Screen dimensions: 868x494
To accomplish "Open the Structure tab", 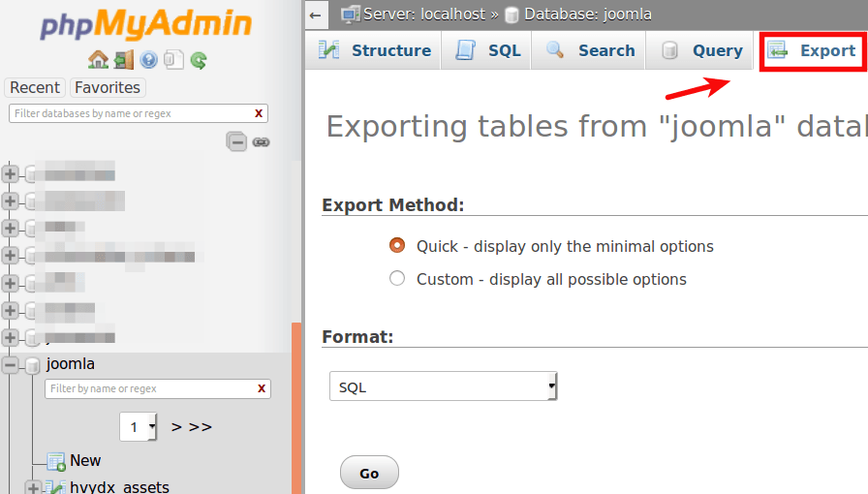I will pyautogui.click(x=374, y=50).
